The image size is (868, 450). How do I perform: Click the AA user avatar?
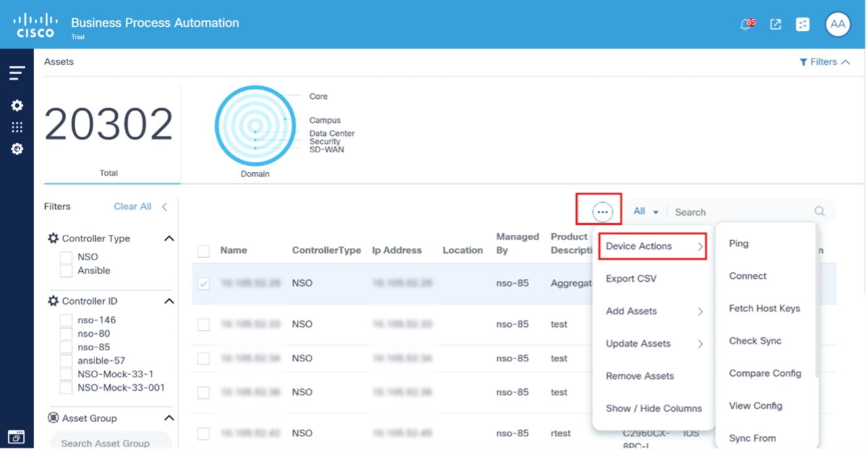[x=838, y=25]
